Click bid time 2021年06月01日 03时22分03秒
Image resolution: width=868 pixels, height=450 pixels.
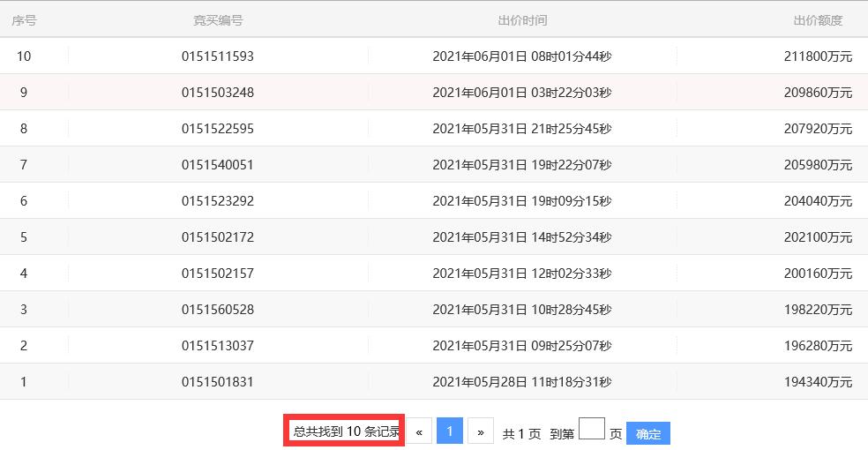tap(522, 93)
